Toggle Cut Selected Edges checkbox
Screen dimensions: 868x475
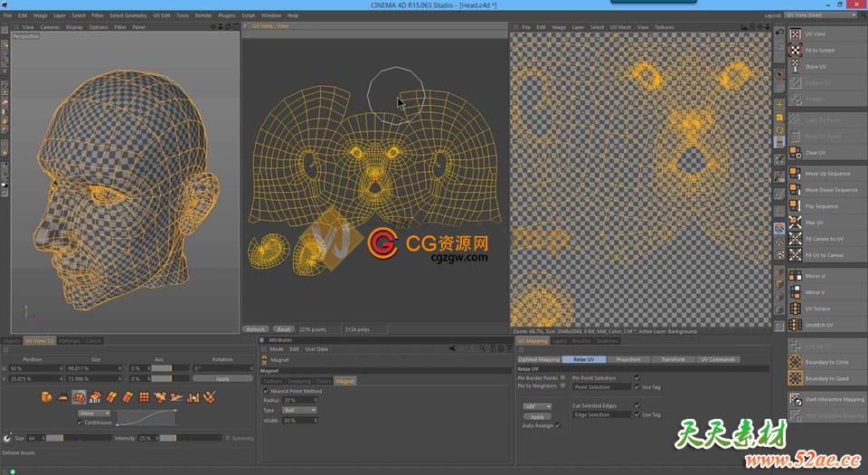(637, 405)
